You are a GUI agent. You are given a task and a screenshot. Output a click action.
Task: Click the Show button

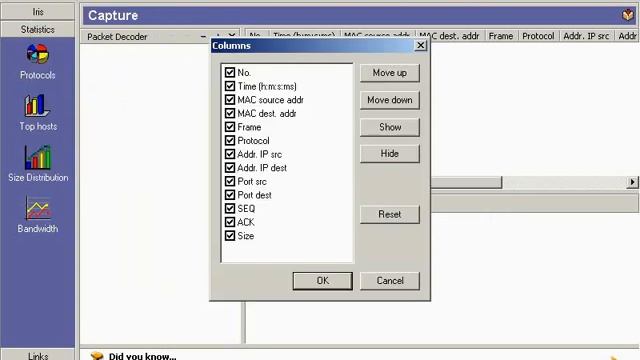click(x=389, y=127)
